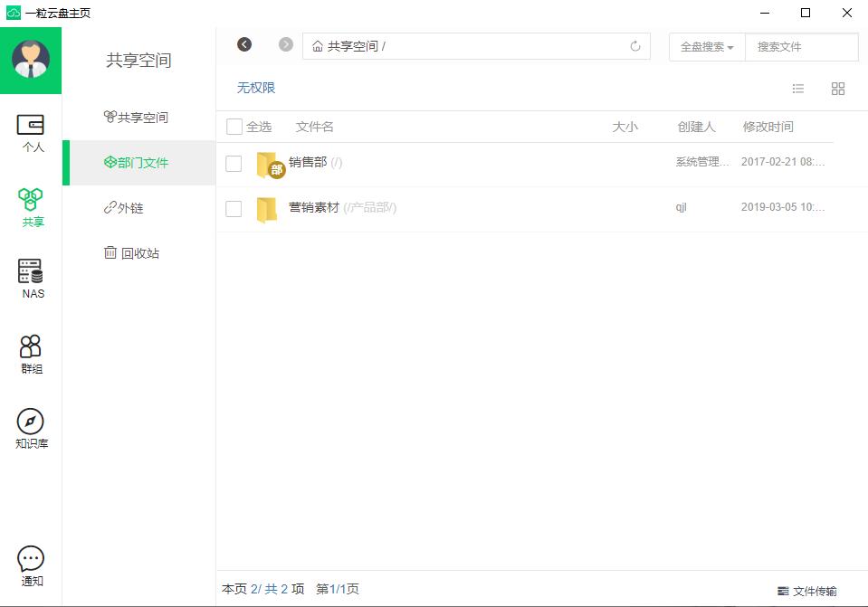Navigate back using the back arrow
This screenshot has width=868, height=607.
click(x=243, y=43)
